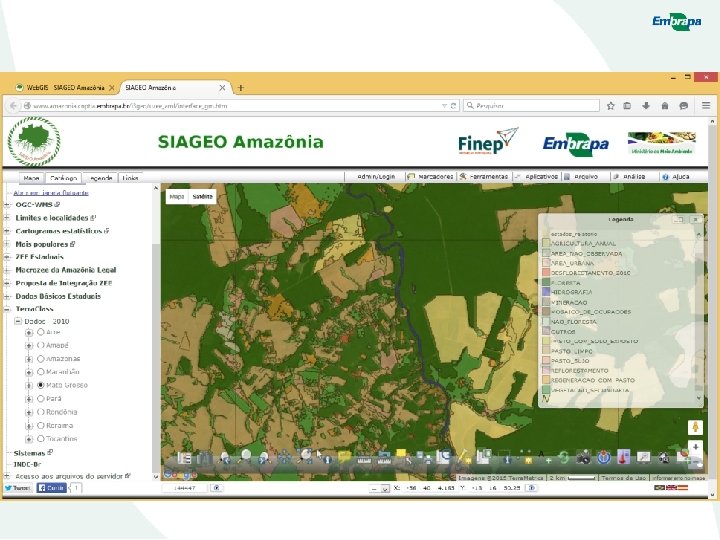The image size is (720, 540).
Task: Switch basemap to Mapa view
Action: click(177, 197)
